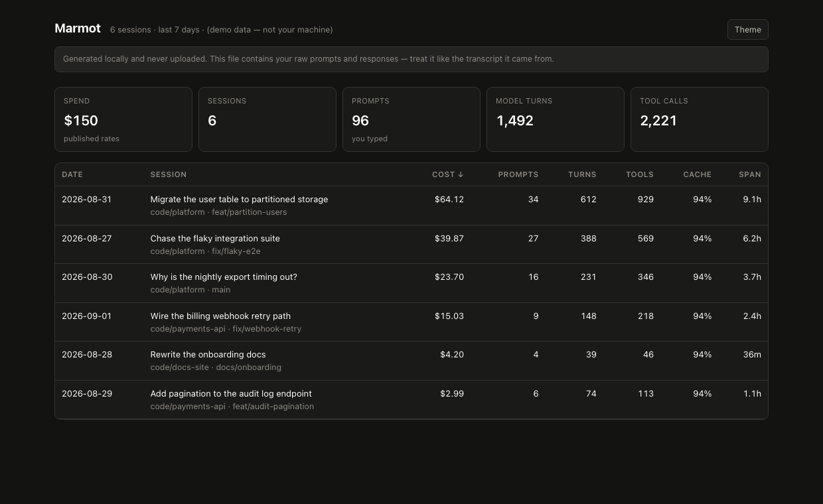This screenshot has height=504, width=823.
Task: Select date cell 2026-08-29
Action: point(87,393)
